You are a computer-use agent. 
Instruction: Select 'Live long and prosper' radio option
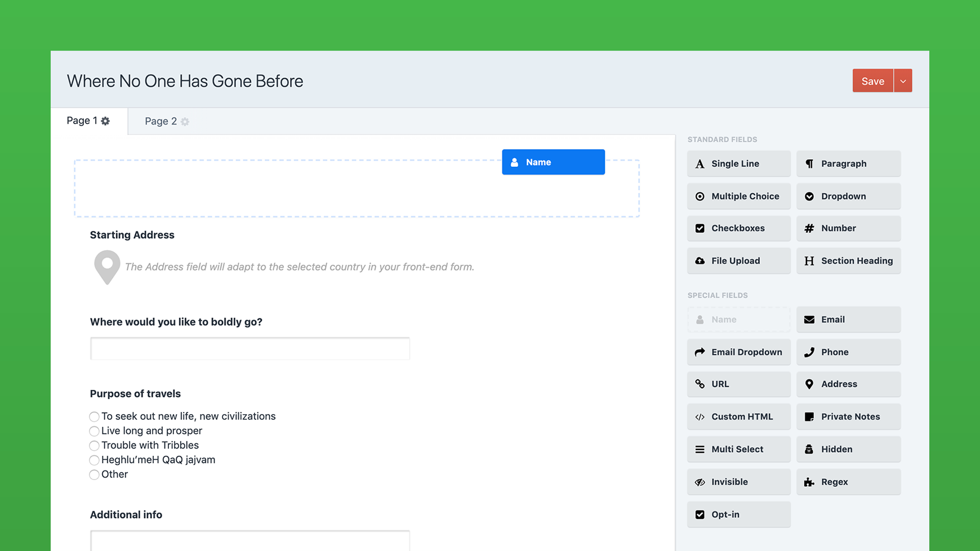(x=94, y=432)
